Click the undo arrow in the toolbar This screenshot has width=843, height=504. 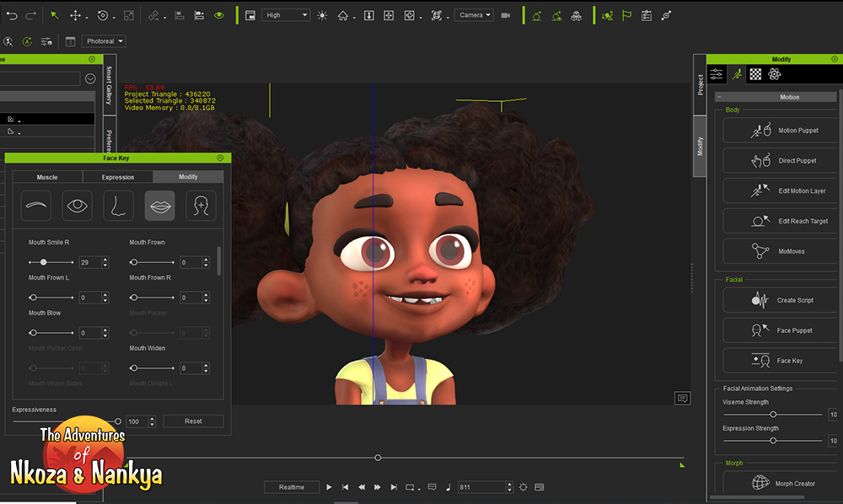(12, 15)
